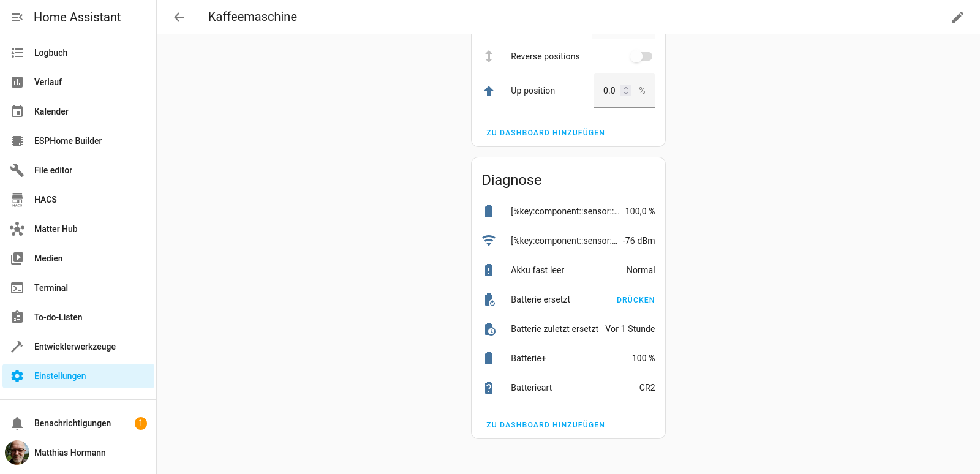Toggle the Reverse positions switch
Screen dimensions: 980x474
coord(641,56)
